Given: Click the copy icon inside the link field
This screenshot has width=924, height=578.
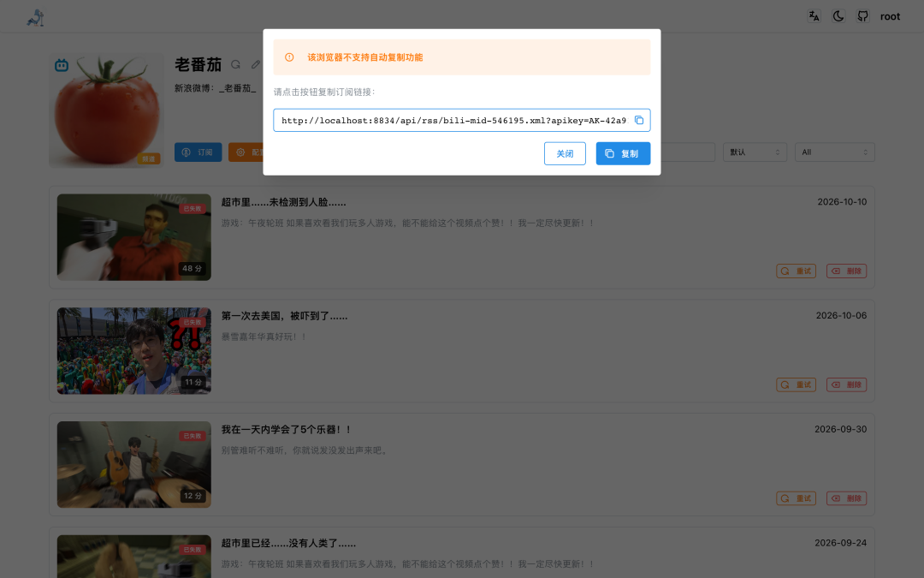Looking at the screenshot, I should click(639, 121).
